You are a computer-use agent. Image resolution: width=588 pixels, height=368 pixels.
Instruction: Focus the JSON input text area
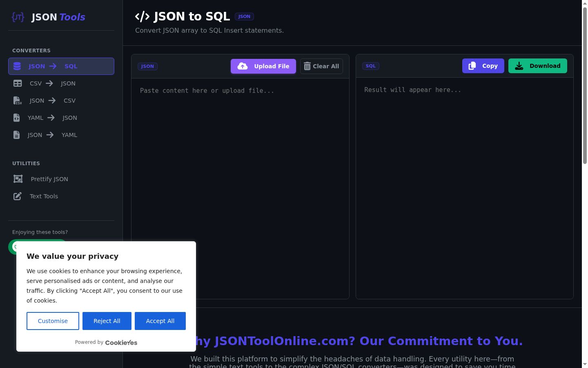click(x=240, y=188)
